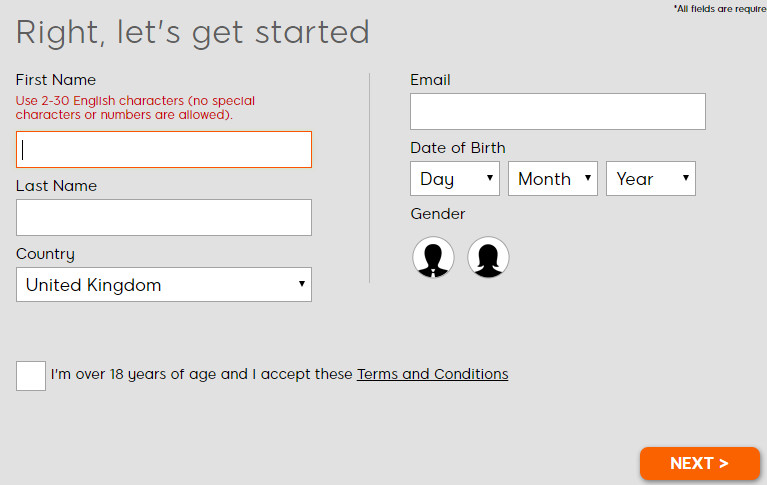Screen dimensions: 767x485
Task: Open the Month dropdown
Action: [x=553, y=179]
